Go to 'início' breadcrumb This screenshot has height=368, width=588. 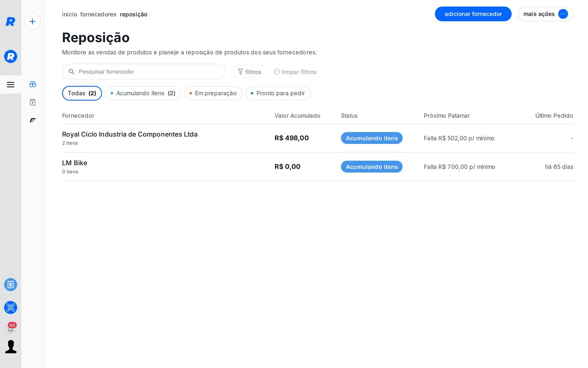click(69, 14)
